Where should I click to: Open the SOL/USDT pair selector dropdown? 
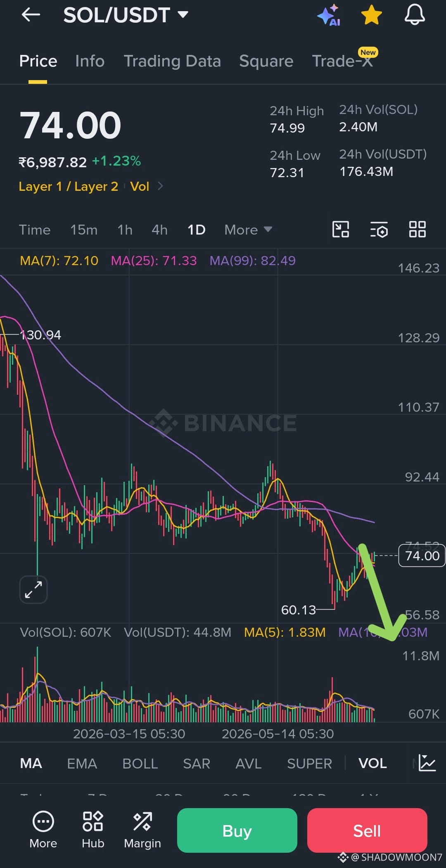126,15
